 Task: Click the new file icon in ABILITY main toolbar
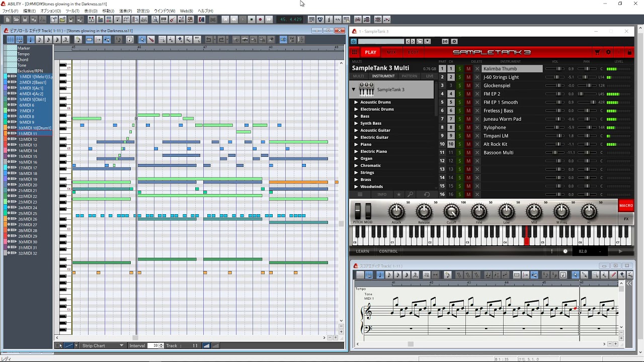tap(7, 20)
